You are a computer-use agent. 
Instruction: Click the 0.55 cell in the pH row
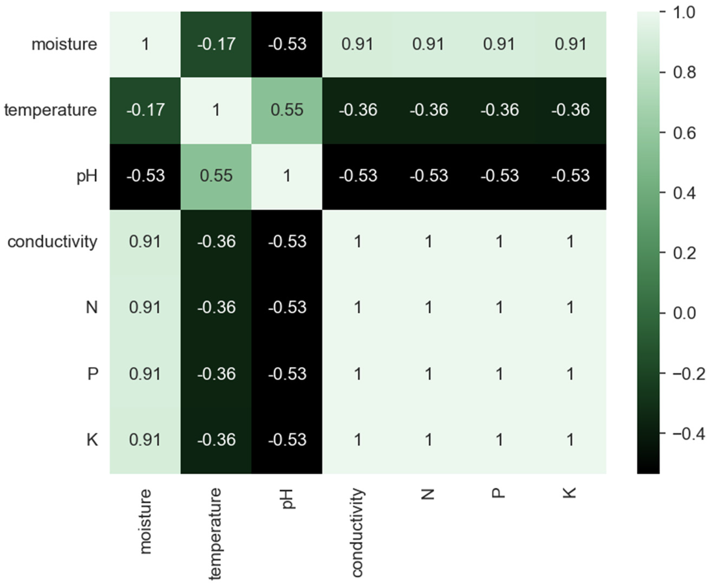216,176
